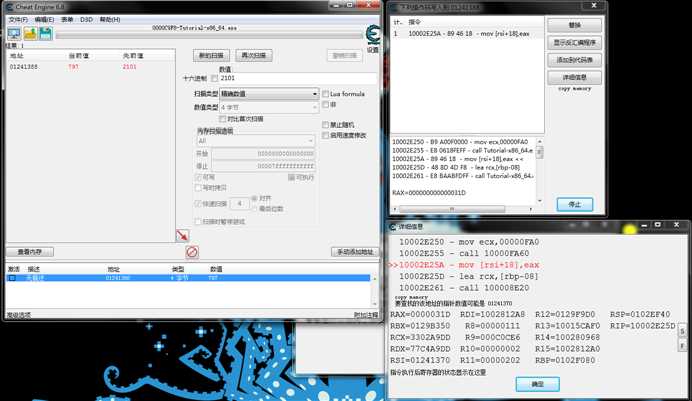Screen dimensions: 692x401
Task: Open the Cheat Engine settings logo
Action: (373, 34)
